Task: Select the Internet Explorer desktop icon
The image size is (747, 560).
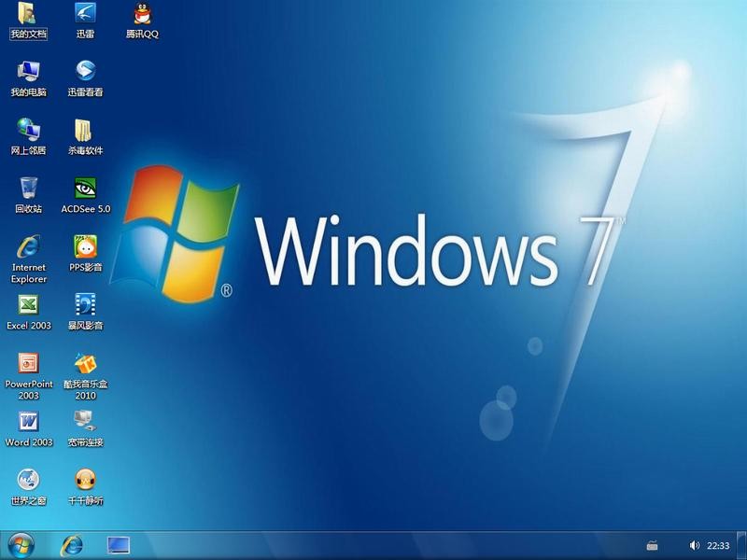Action: pos(29,259)
